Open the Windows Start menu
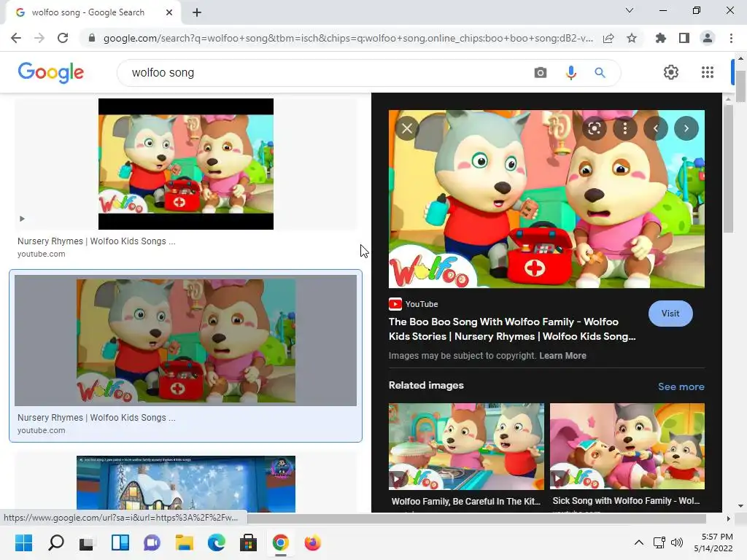 [x=23, y=542]
